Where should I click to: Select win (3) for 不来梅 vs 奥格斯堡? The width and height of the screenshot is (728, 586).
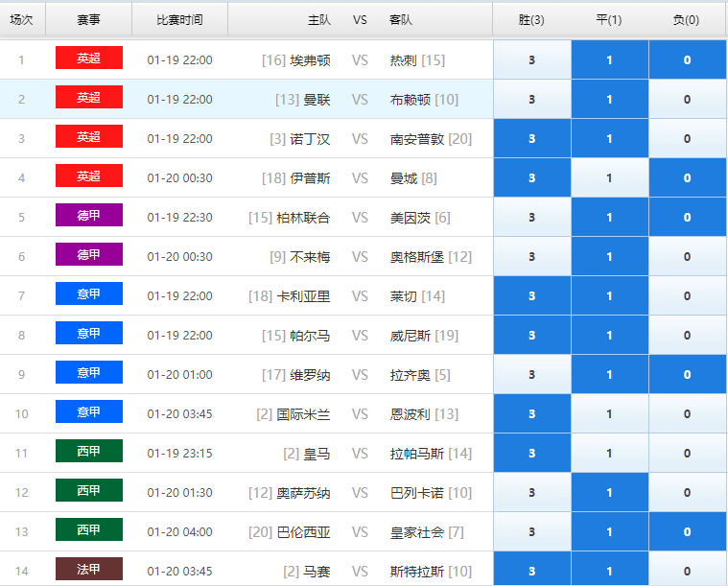(532, 256)
